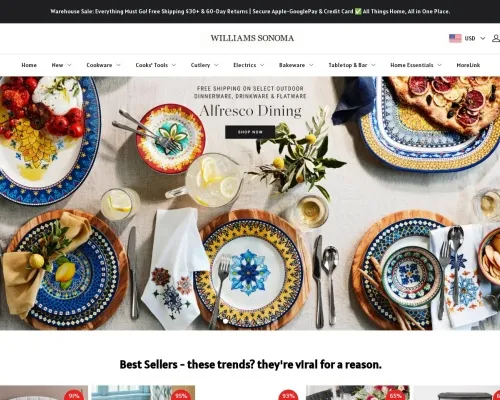500x400 pixels.
Task: Expand the Home Essentials chevron
Action: pos(439,65)
